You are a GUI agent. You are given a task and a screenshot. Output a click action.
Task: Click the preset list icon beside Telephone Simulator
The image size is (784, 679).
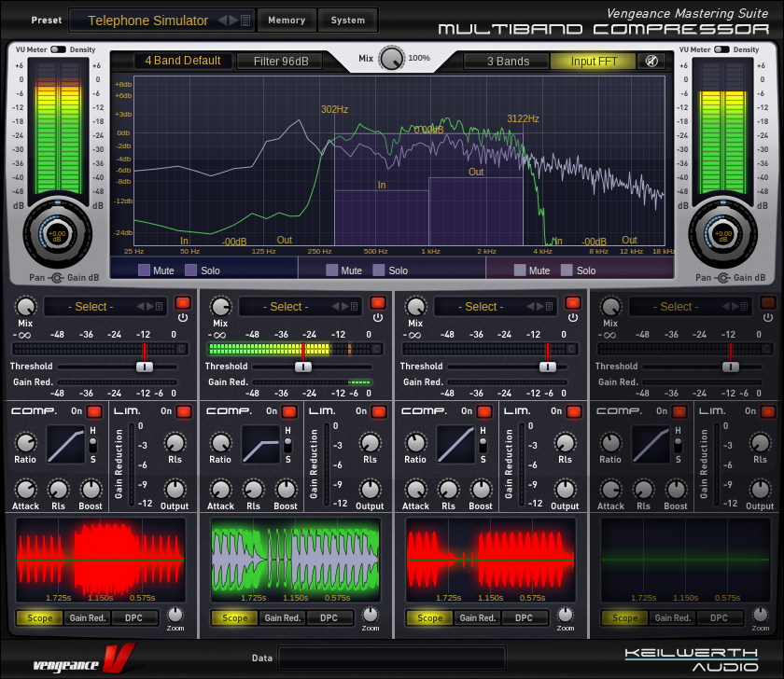point(245,21)
